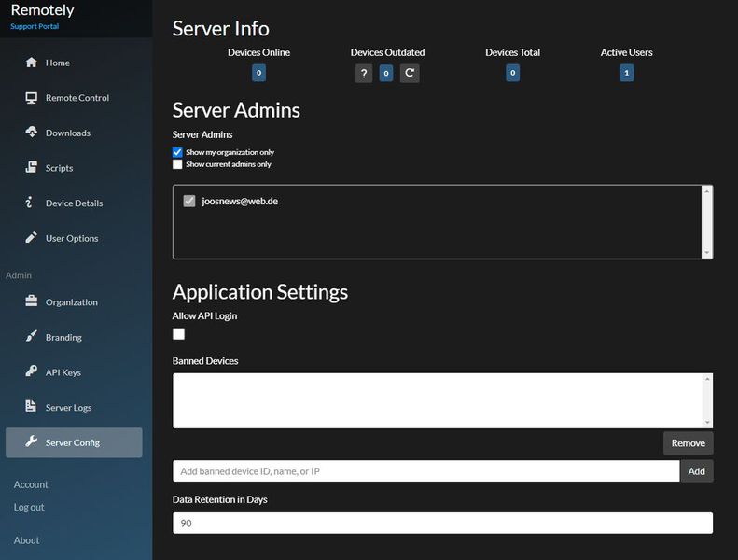This screenshot has width=738, height=560.
Task: Click the Device Details info icon
Action: point(29,203)
